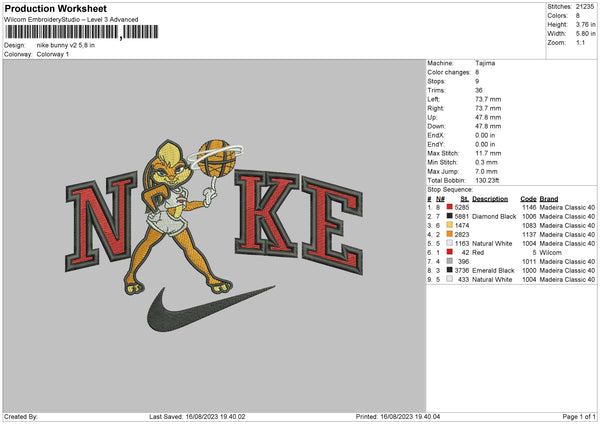600x424 pixels.
Task: Select the thread code 1146
Action: pyautogui.click(x=529, y=207)
